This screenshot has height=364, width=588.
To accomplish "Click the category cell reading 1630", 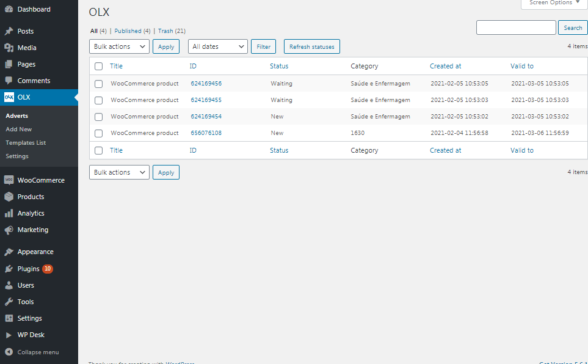I will [357, 133].
